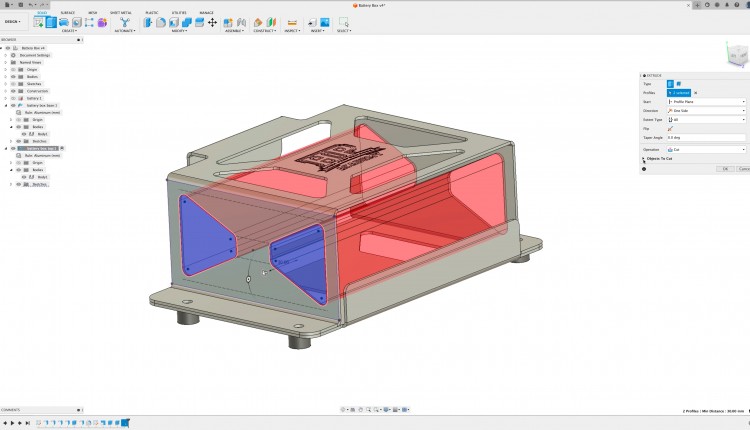The width and height of the screenshot is (750, 430).
Task: Open the Inspect menu label
Action: [x=292, y=31]
